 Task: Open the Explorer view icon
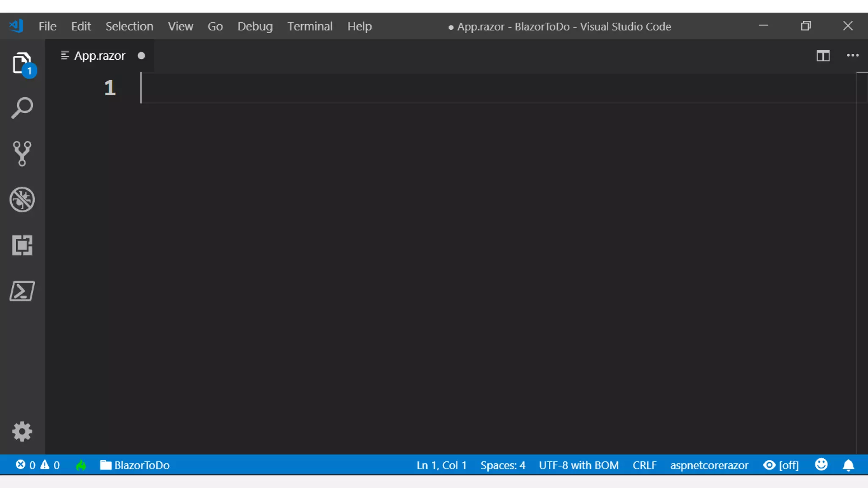click(x=22, y=64)
